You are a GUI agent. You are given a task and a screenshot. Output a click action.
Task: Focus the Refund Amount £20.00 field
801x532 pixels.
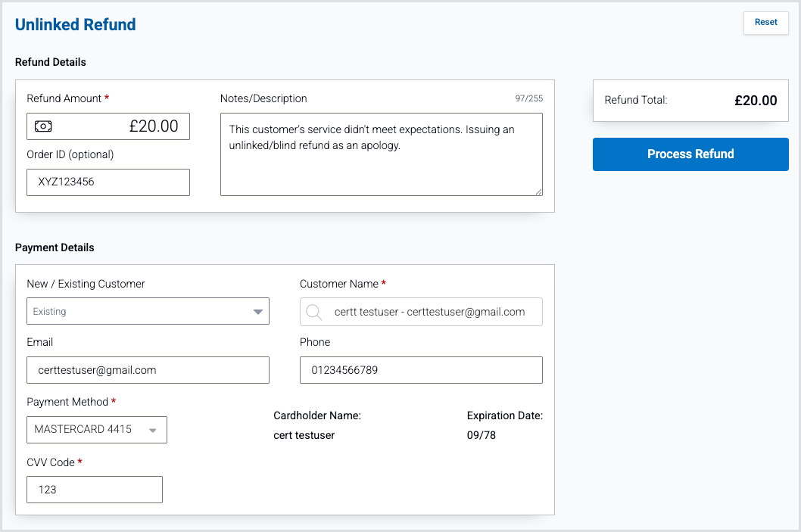[121, 126]
